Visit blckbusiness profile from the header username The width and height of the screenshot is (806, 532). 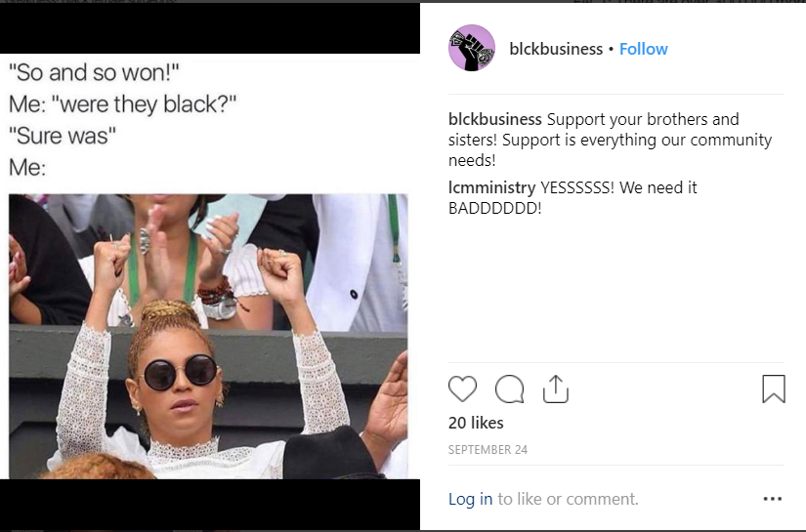tap(556, 49)
